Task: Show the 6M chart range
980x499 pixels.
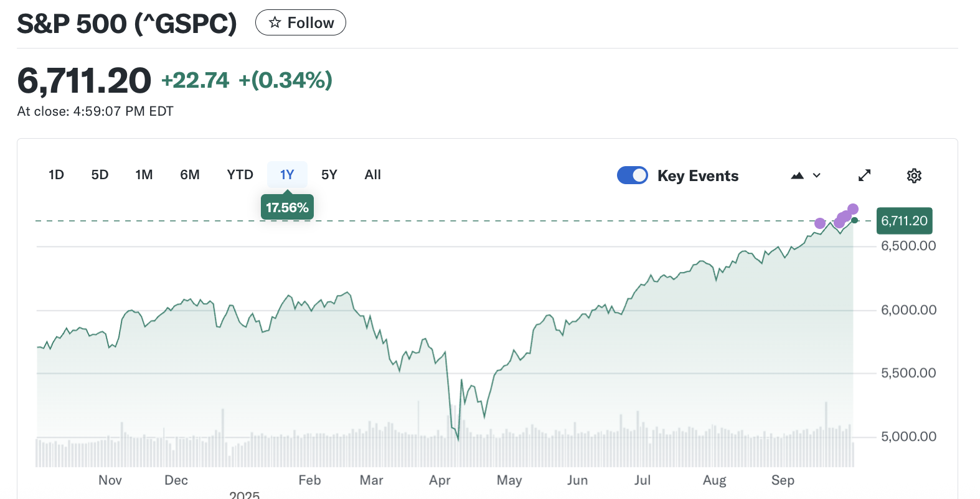Action: coord(190,175)
